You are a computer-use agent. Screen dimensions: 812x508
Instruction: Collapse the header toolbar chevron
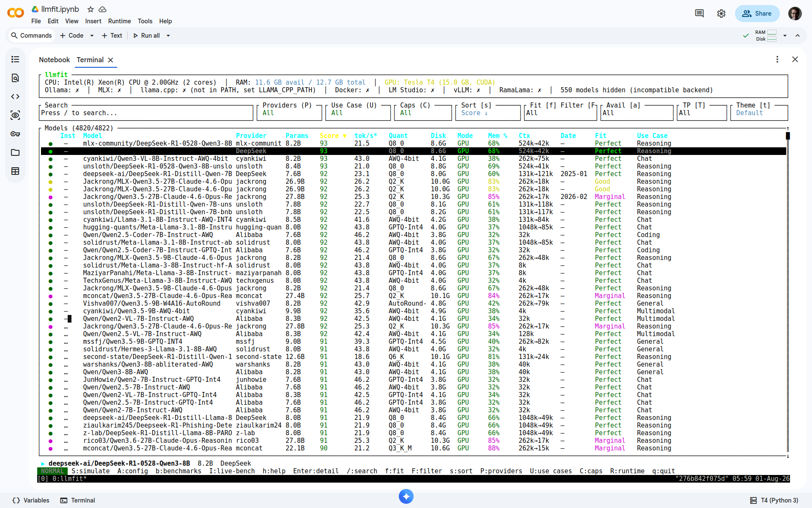[798, 36]
